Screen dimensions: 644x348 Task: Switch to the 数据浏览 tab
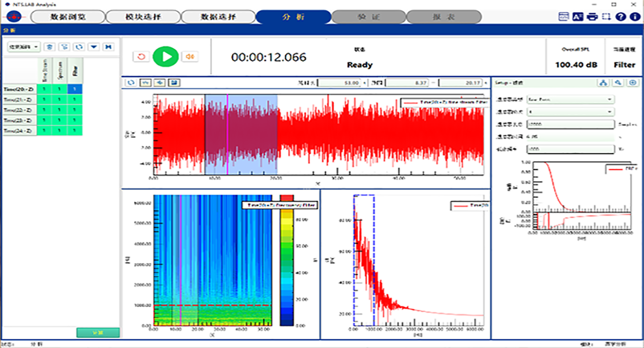[67, 17]
